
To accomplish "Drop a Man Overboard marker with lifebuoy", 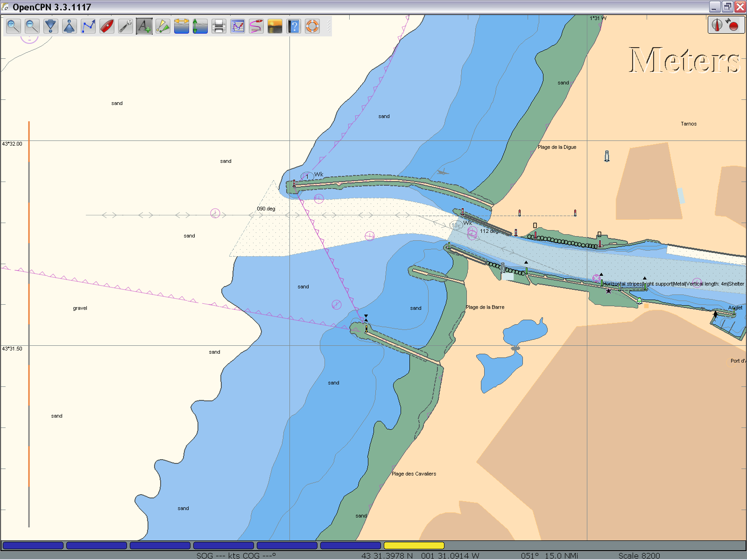I will click(312, 26).
